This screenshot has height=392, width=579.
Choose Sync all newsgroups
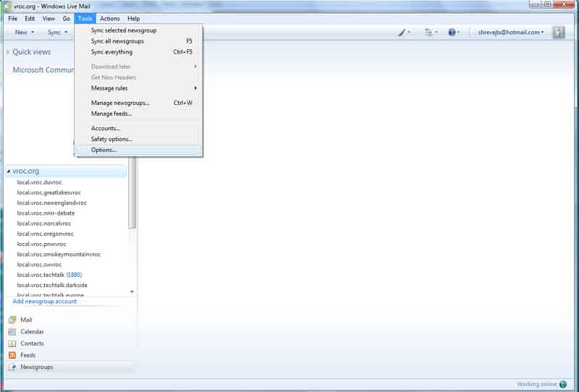(x=138, y=41)
